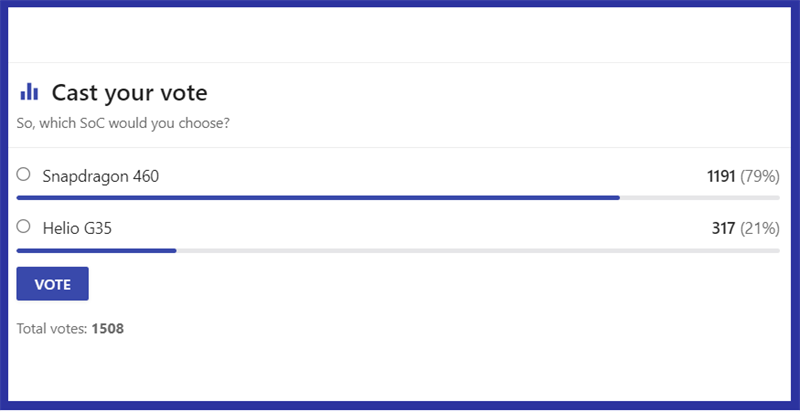This screenshot has width=800, height=412.
Task: Click the unfilled part of Snapdragon 460 bar
Action: pyautogui.click(x=700, y=198)
